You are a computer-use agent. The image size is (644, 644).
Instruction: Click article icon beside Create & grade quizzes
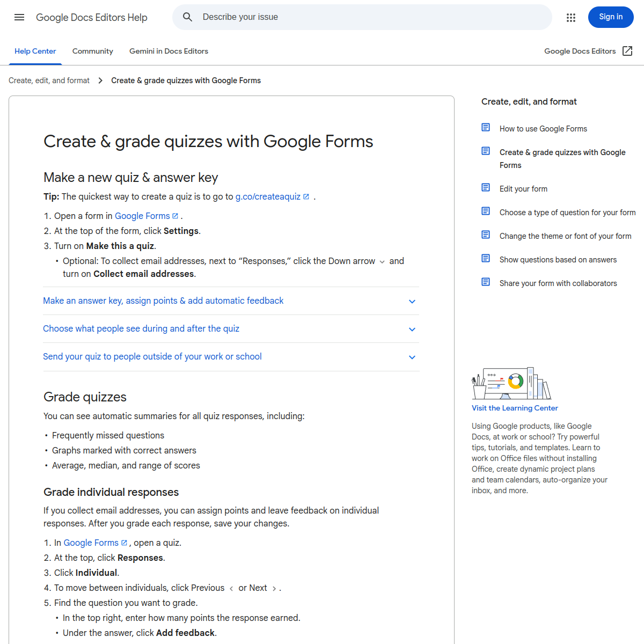coord(486,151)
